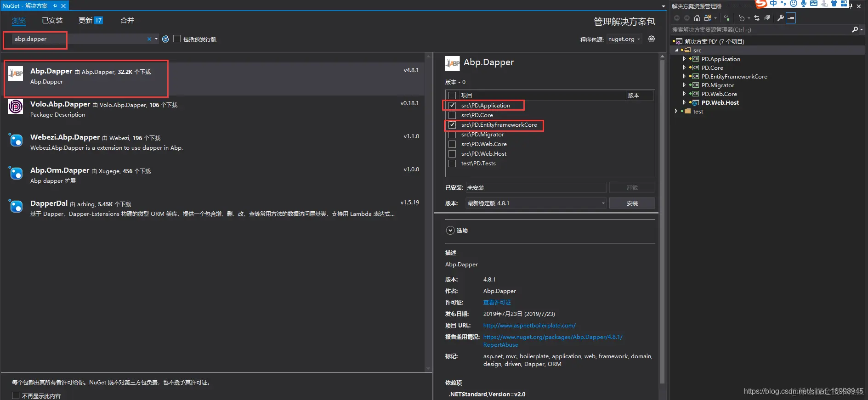Expand the PD.Application project node
This screenshot has width=868, height=400.
684,59
